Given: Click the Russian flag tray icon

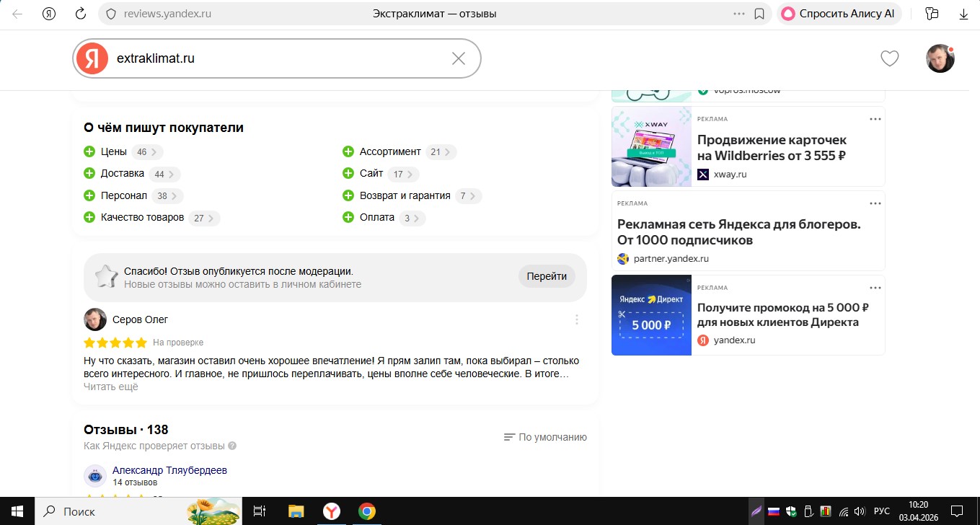Looking at the screenshot, I should coord(774,511).
